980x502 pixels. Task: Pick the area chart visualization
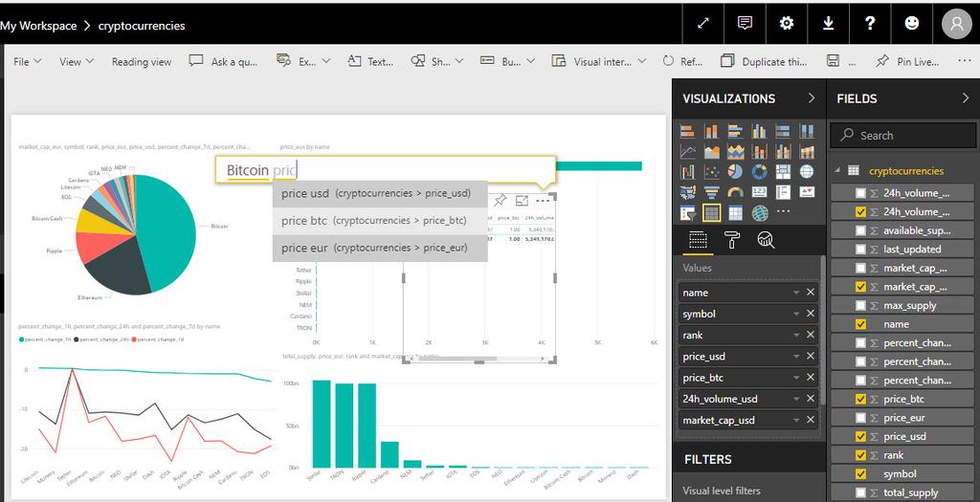click(711, 152)
